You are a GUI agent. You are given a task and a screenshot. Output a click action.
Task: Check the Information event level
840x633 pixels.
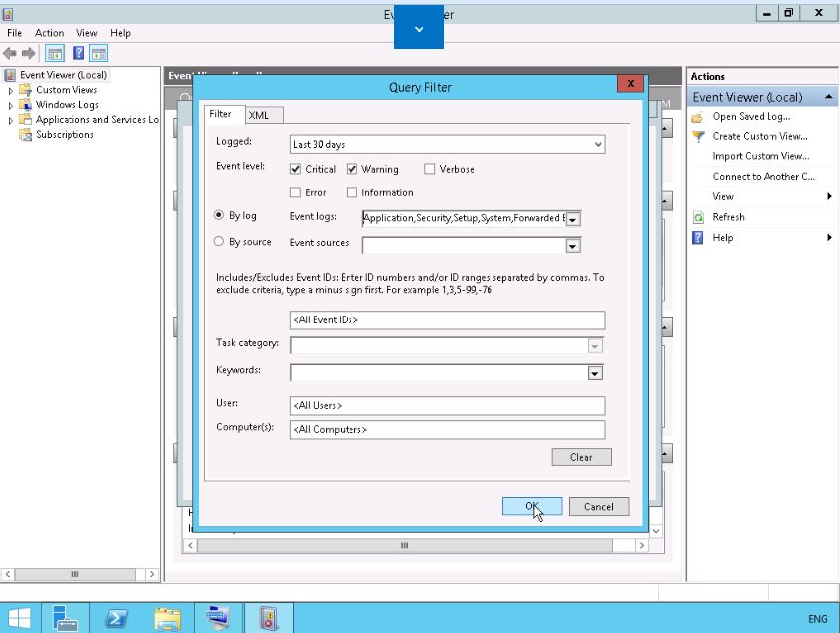click(x=351, y=192)
